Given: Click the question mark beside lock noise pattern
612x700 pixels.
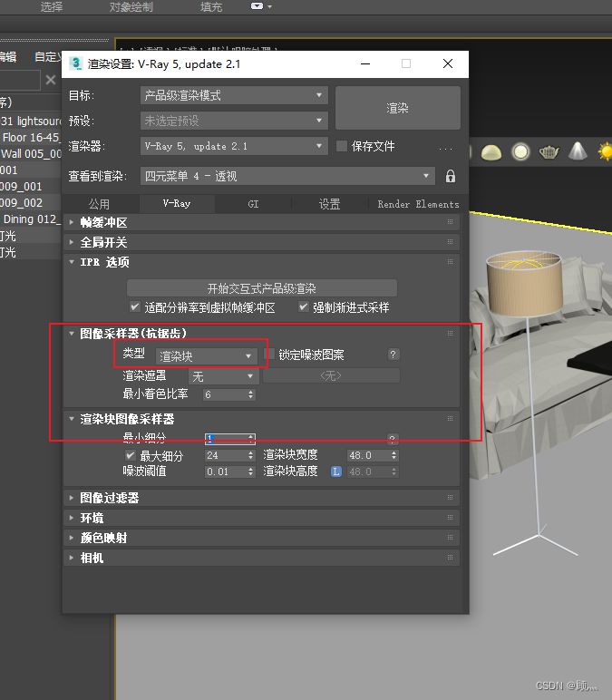Looking at the screenshot, I should pyautogui.click(x=393, y=355).
